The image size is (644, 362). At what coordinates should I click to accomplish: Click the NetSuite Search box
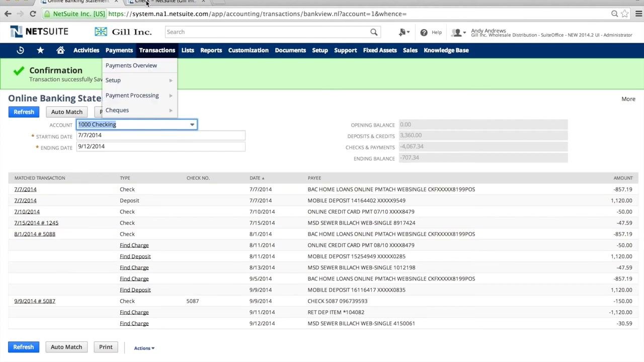click(x=267, y=32)
